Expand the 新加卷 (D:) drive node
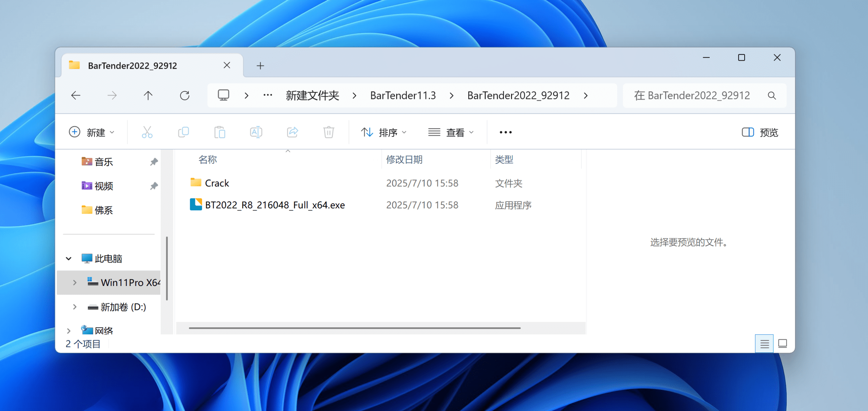This screenshot has height=411, width=868. pos(75,307)
